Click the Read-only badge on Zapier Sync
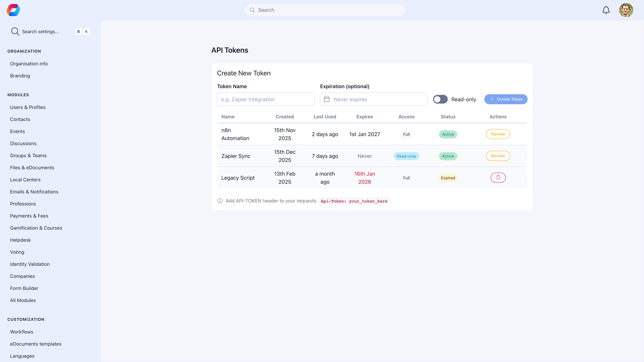This screenshot has width=644, height=362. click(407, 156)
